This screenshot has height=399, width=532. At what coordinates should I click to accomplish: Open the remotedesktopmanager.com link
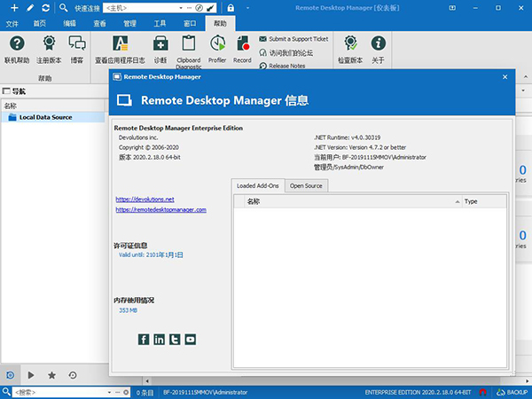pos(160,209)
